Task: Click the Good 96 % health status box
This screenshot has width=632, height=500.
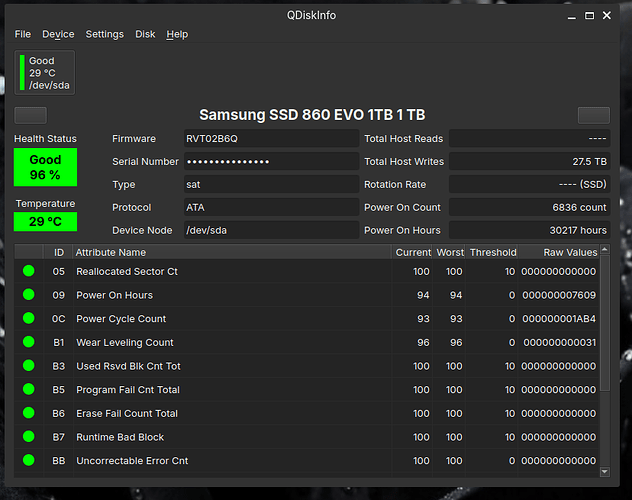Action: coord(46,167)
